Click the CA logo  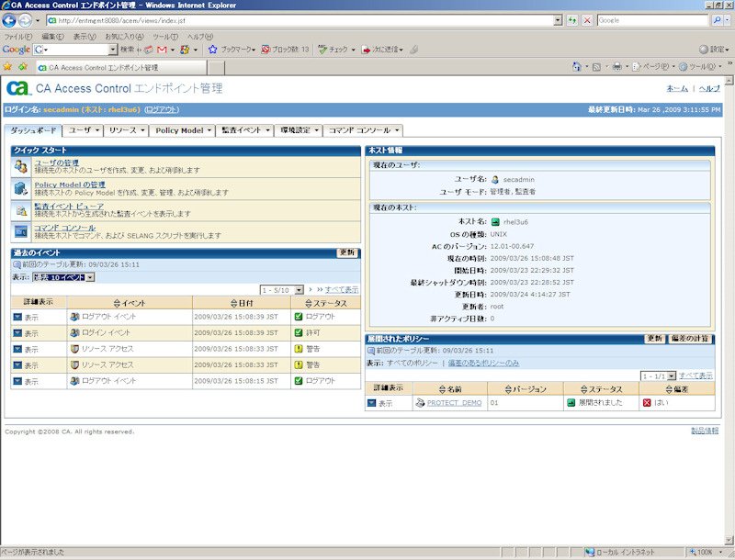pos(18,88)
